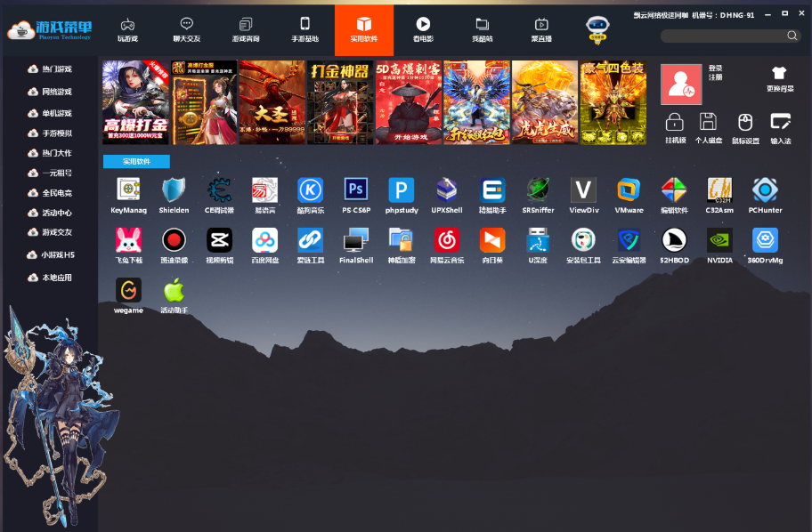The height and width of the screenshot is (532, 812).
Task: Click the robot assistant mascot icon
Action: tap(597, 29)
